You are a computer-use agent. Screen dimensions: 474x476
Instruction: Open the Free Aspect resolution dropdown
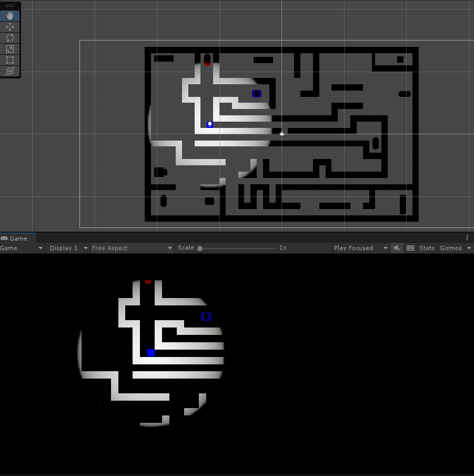[x=132, y=247]
